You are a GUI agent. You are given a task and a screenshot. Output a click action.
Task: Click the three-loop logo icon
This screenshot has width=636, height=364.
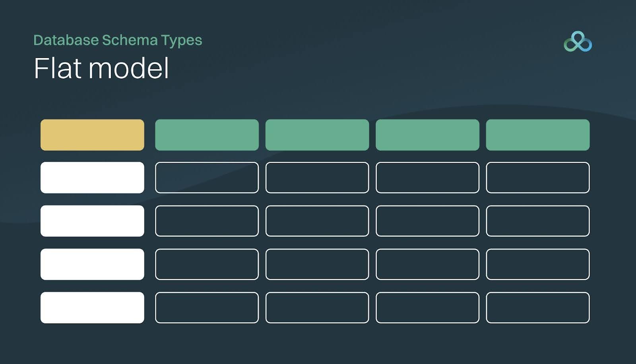pyautogui.click(x=578, y=42)
